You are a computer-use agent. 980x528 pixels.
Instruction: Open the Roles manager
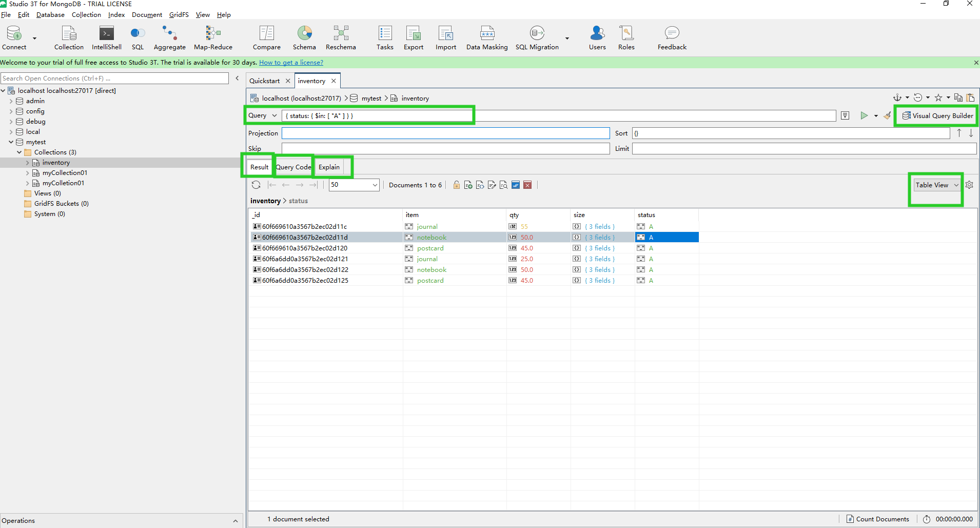[626, 38]
